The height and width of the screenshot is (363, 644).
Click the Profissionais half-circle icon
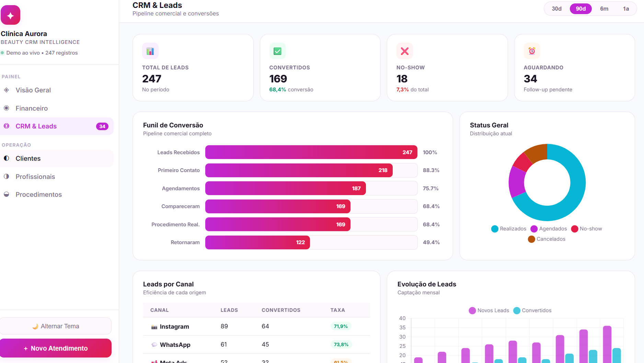(7, 177)
